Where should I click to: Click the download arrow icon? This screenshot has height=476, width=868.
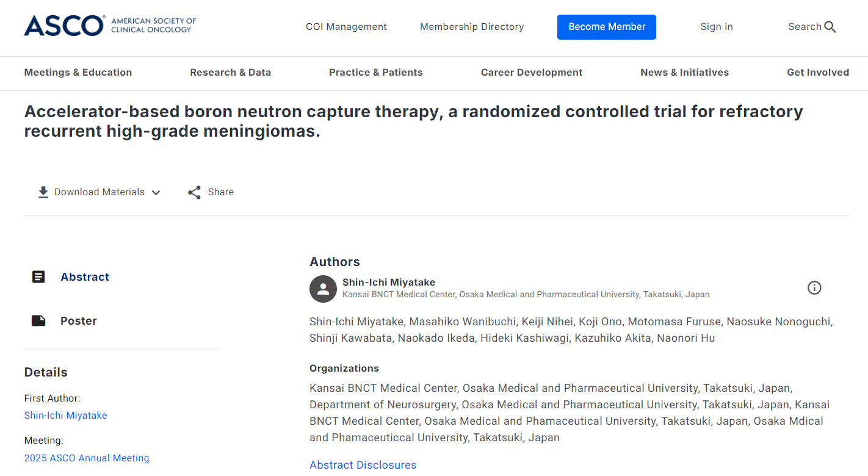(x=43, y=192)
